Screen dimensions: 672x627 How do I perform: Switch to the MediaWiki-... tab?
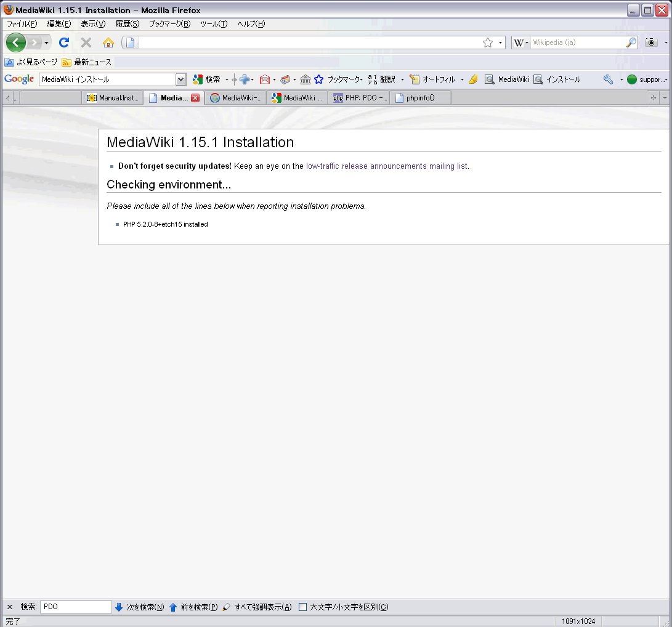(x=235, y=98)
